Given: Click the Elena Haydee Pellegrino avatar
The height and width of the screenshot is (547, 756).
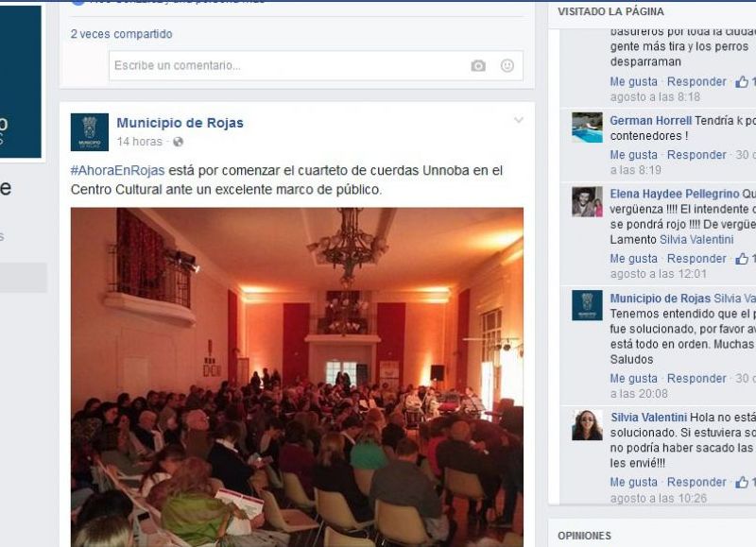Looking at the screenshot, I should [x=587, y=201].
